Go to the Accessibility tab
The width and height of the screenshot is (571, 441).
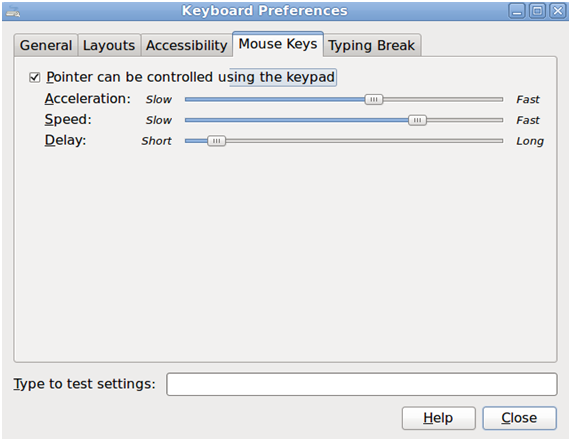click(x=186, y=46)
